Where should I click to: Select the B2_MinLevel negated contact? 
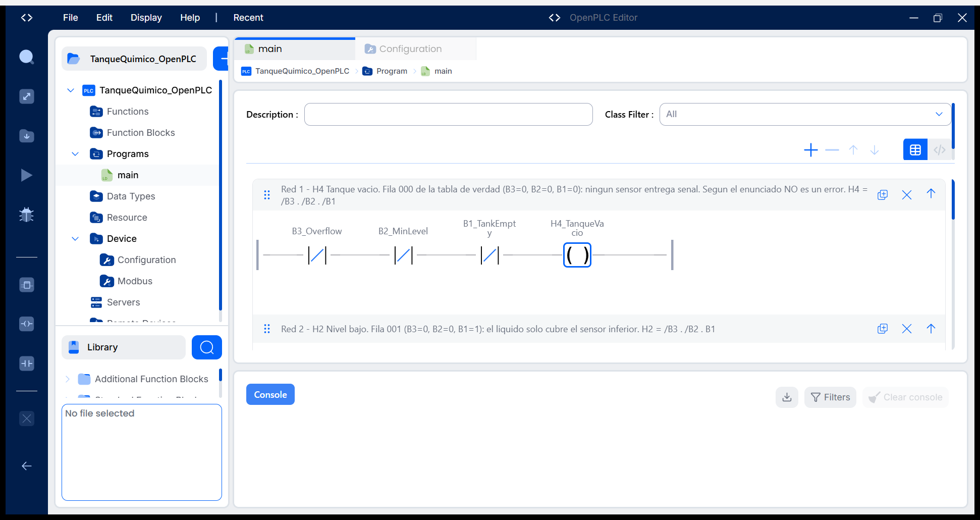403,255
